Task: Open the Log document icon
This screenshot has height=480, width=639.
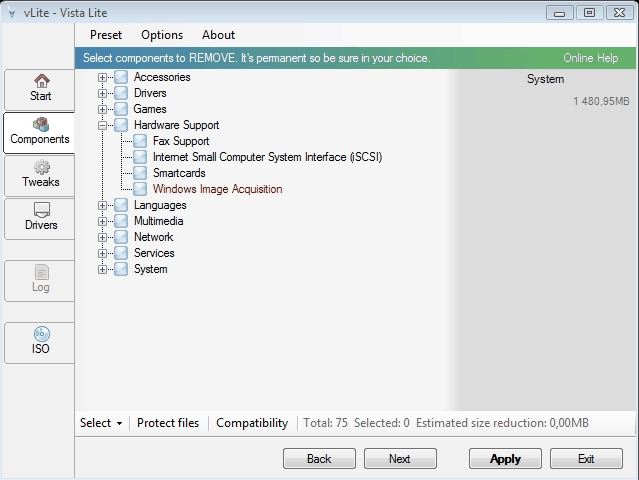Action: (42, 272)
